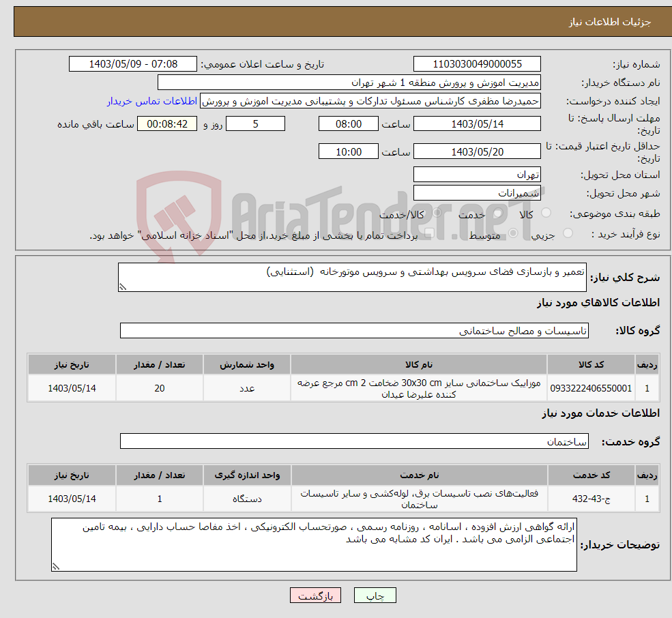Click the response deadline date 1403/05/14 field

(477, 124)
